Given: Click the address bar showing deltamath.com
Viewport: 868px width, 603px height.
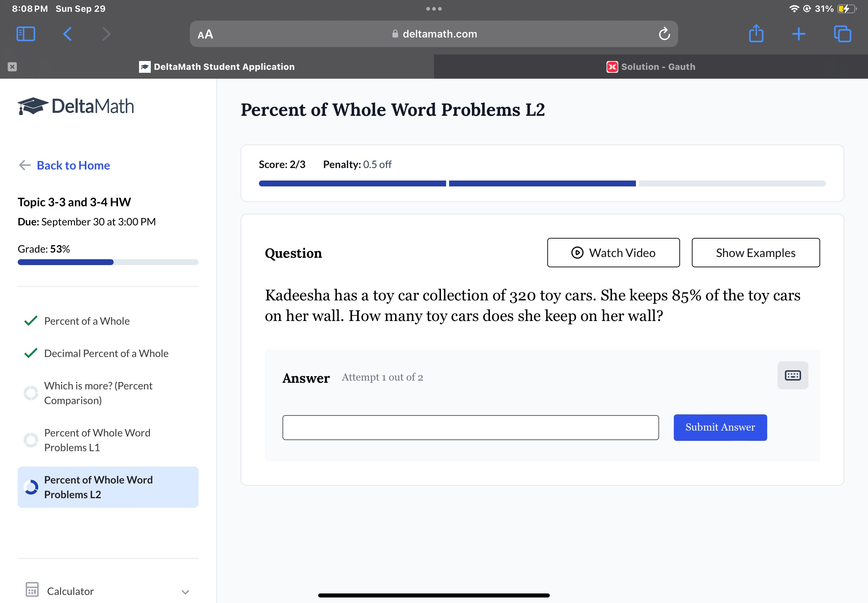Looking at the screenshot, I should (433, 34).
